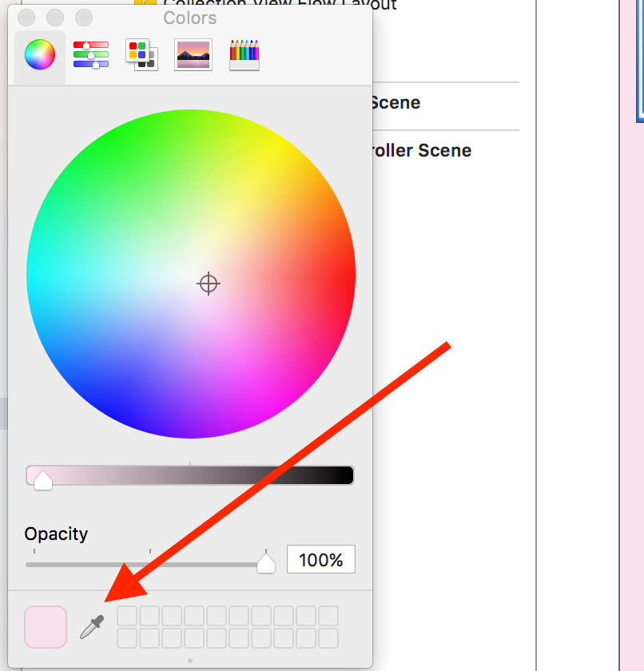Open the Pencils color picker
Image resolution: width=644 pixels, height=671 pixels.
244,54
